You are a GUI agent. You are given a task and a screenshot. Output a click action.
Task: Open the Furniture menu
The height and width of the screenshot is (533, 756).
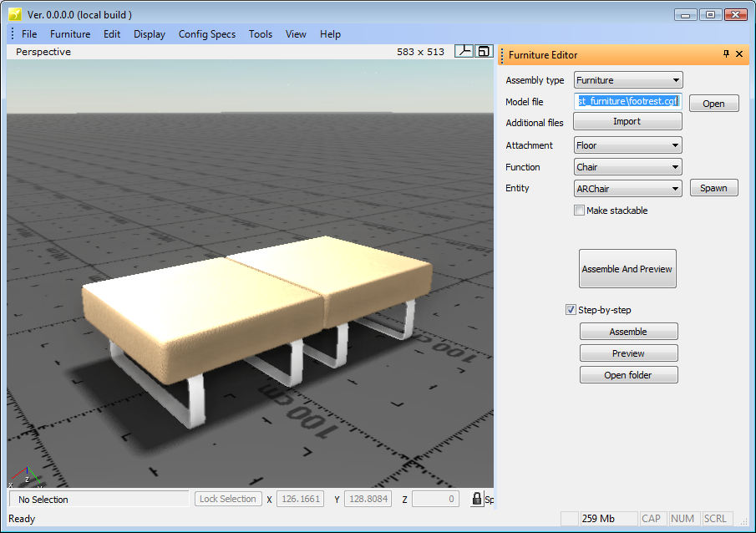click(70, 34)
